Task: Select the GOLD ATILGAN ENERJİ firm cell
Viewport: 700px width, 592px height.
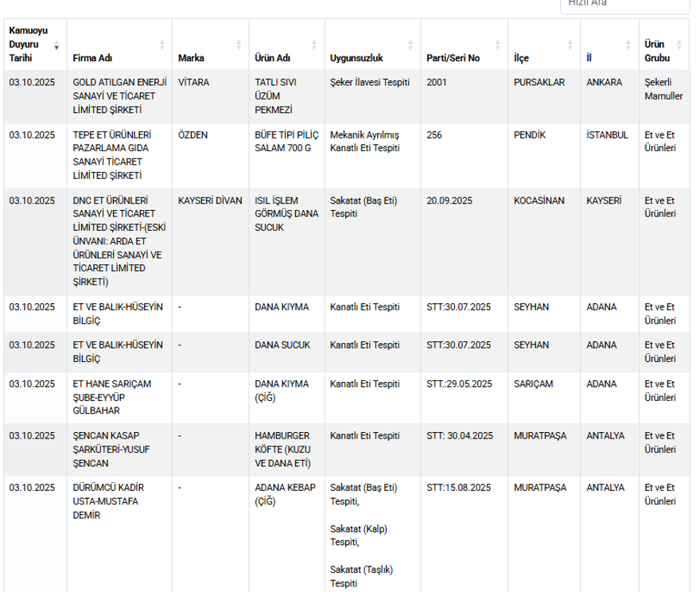Action: (x=118, y=95)
